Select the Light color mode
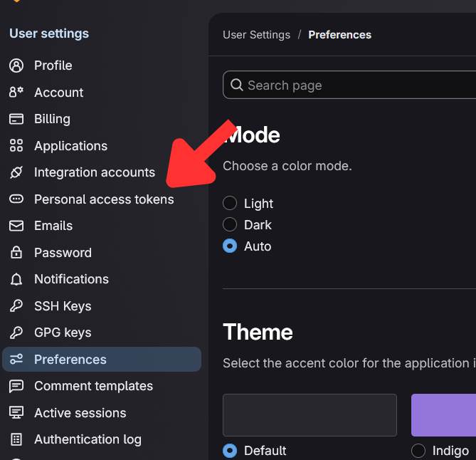Image resolution: width=476 pixels, height=460 pixels. [x=230, y=203]
